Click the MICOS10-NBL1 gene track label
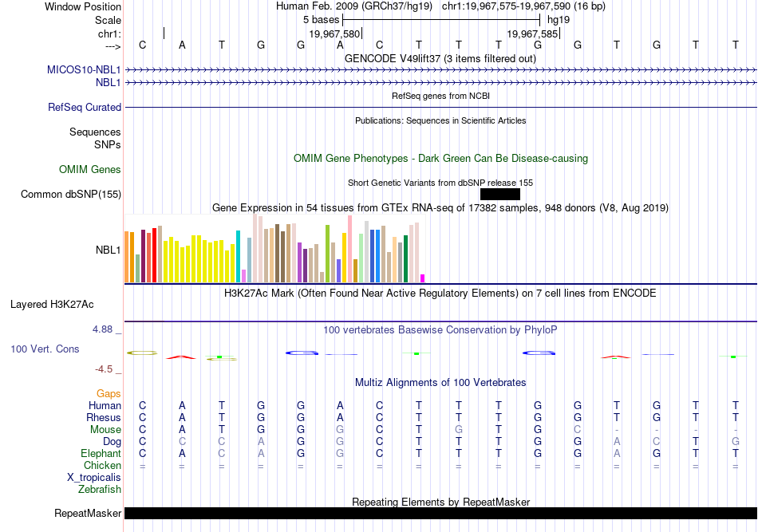This screenshot has width=758, height=532. (84, 69)
